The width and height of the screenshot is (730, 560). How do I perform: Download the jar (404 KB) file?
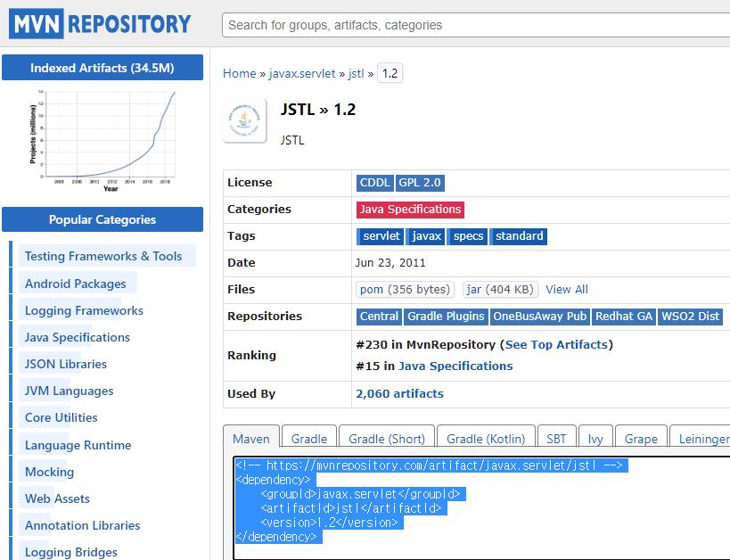(x=500, y=289)
